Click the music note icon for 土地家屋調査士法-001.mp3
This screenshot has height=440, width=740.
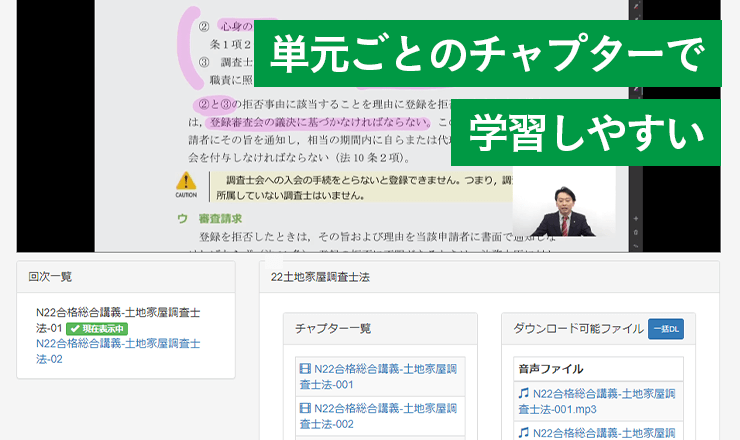click(x=523, y=394)
